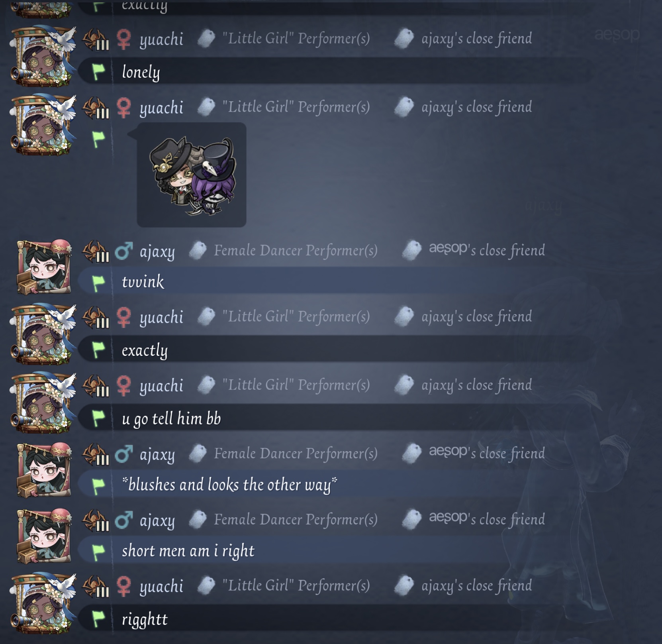The height and width of the screenshot is (644, 662).
Task: Click "aesop's close friend" tag above "tvvink"
Action: pyautogui.click(x=487, y=250)
